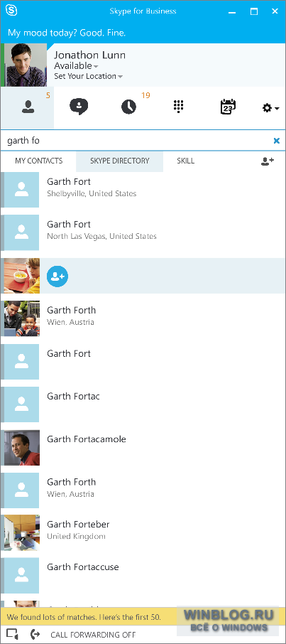Image resolution: width=286 pixels, height=644 pixels.
Task: Click Garth Forth's family photo thumbnail
Action: click(x=22, y=318)
